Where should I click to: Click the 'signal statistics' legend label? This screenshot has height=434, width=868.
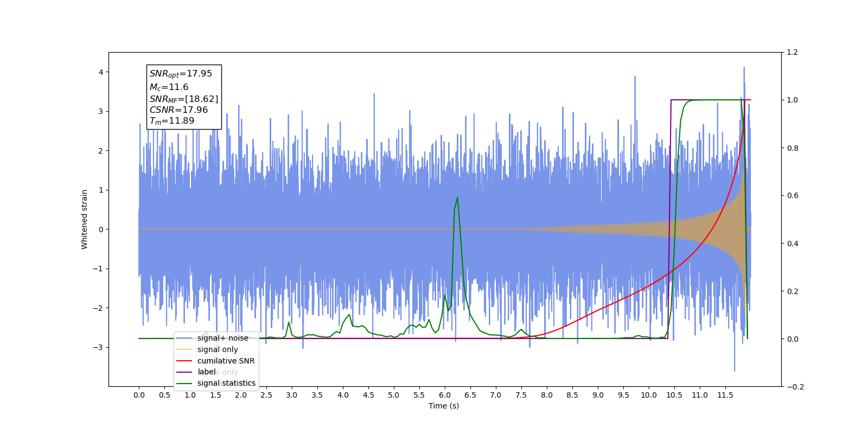pos(226,383)
